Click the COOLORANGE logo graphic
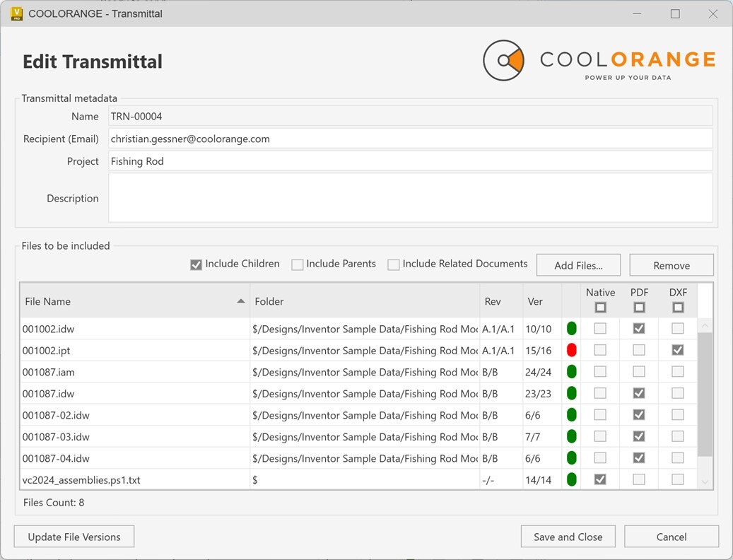The image size is (733, 560). (504, 61)
